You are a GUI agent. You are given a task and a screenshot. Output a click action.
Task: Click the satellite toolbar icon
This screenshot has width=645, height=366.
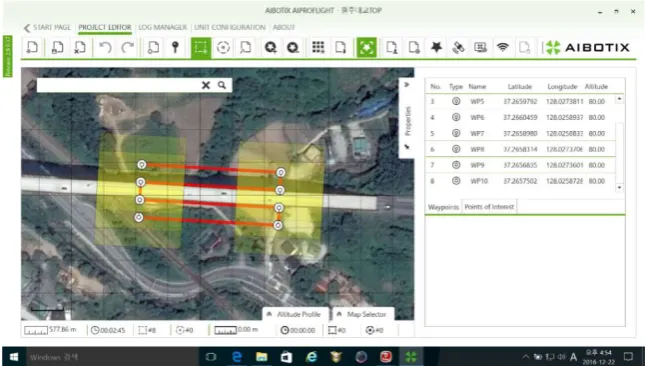[x=458, y=47]
